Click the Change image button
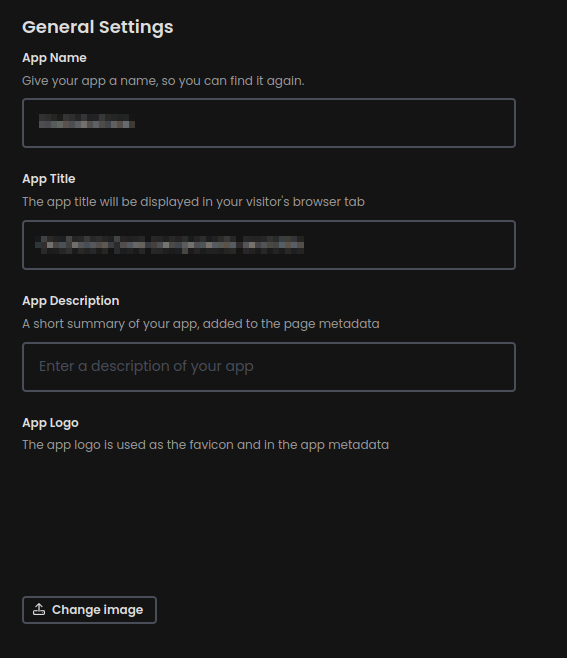This screenshot has width=567, height=658. pyautogui.click(x=89, y=610)
